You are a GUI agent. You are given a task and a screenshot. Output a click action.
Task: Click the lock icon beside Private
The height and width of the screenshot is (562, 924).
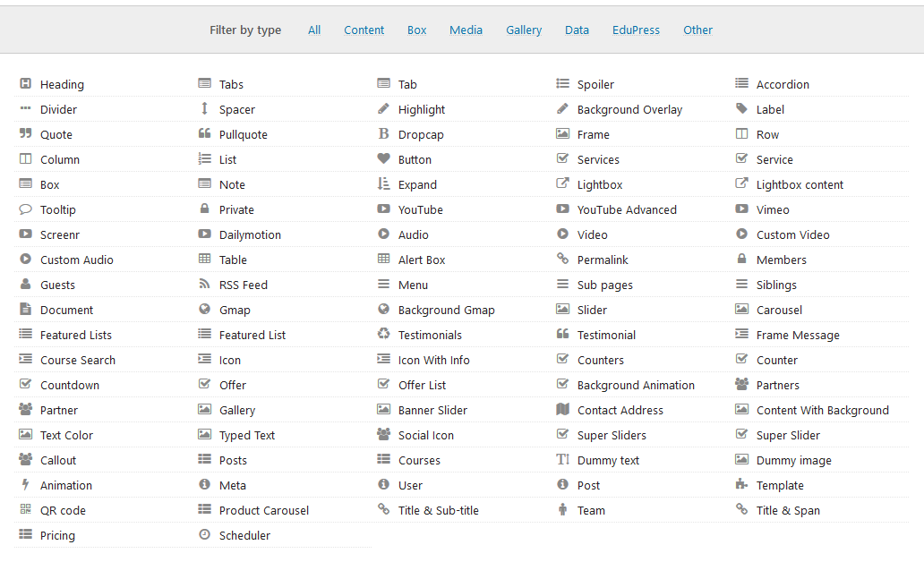tap(204, 209)
